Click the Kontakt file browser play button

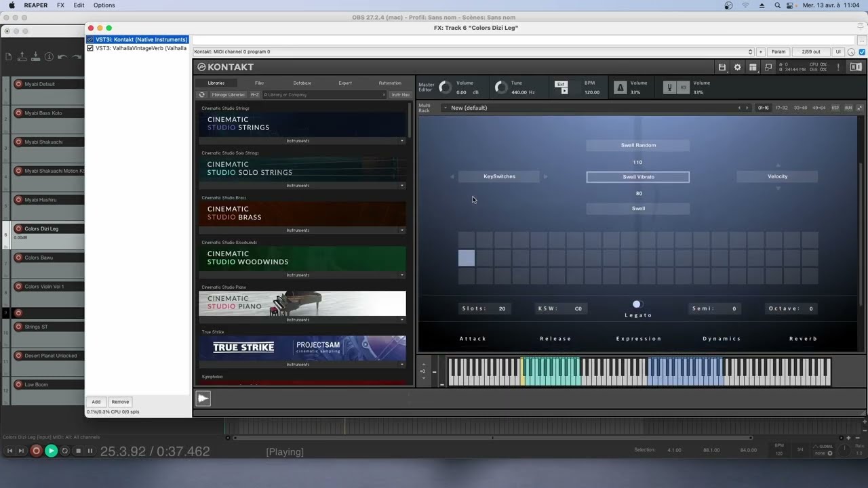tap(203, 399)
